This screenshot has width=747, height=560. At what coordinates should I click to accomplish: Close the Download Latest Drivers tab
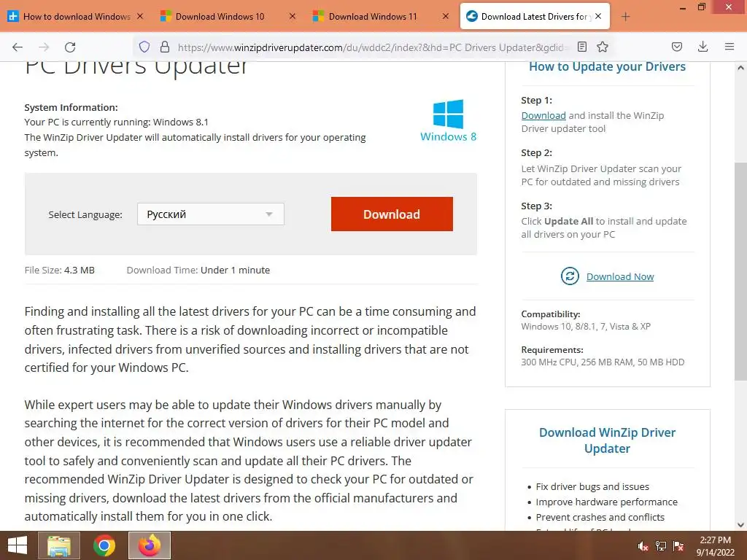point(598,16)
